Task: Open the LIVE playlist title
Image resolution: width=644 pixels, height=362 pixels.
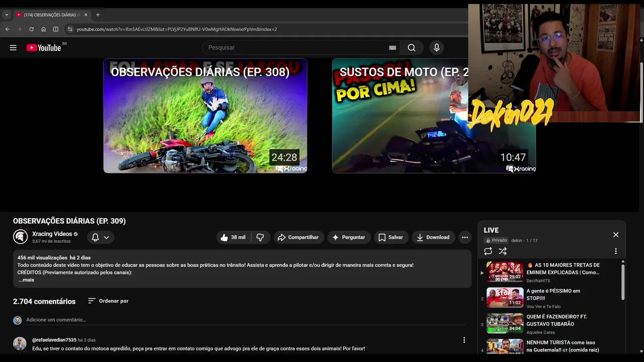Action: (x=492, y=230)
